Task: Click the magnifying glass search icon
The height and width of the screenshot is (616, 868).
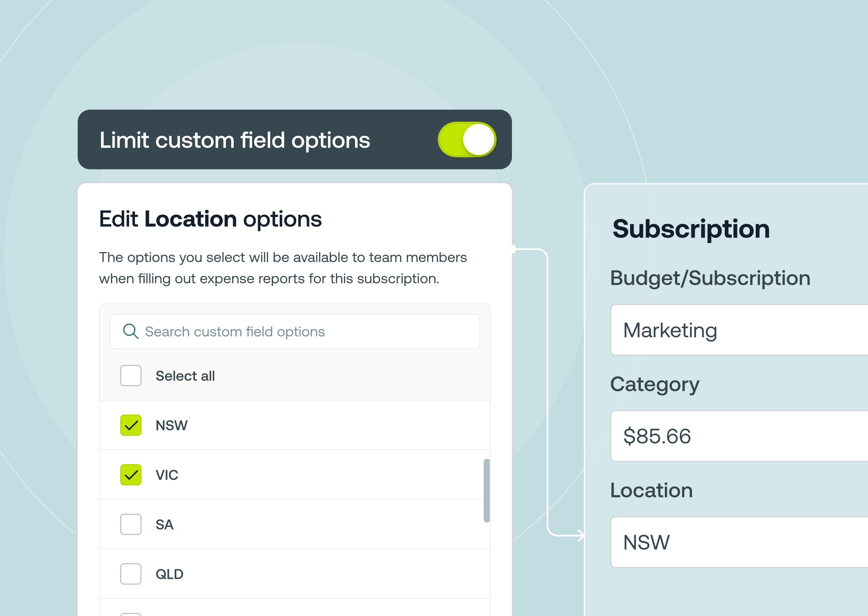Action: pyautogui.click(x=130, y=331)
